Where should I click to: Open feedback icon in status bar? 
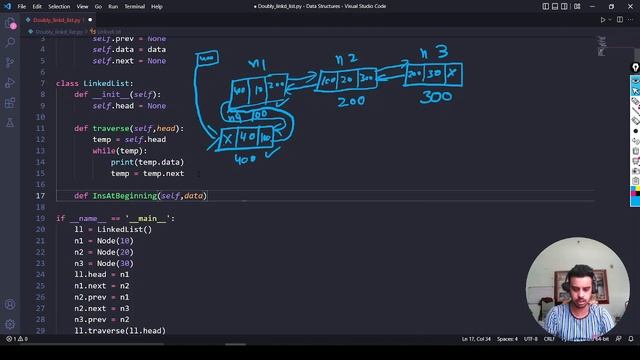[619, 339]
